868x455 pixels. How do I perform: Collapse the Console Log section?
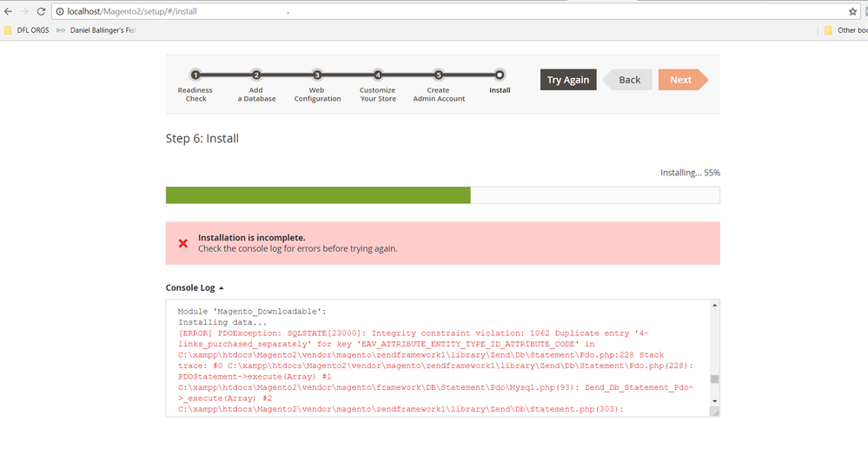[195, 287]
